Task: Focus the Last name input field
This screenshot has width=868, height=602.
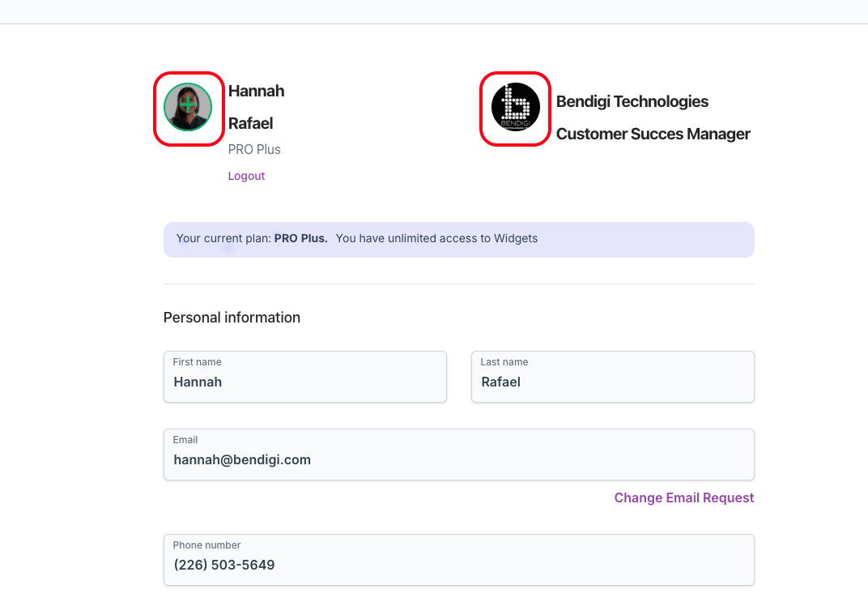Action: (x=612, y=382)
